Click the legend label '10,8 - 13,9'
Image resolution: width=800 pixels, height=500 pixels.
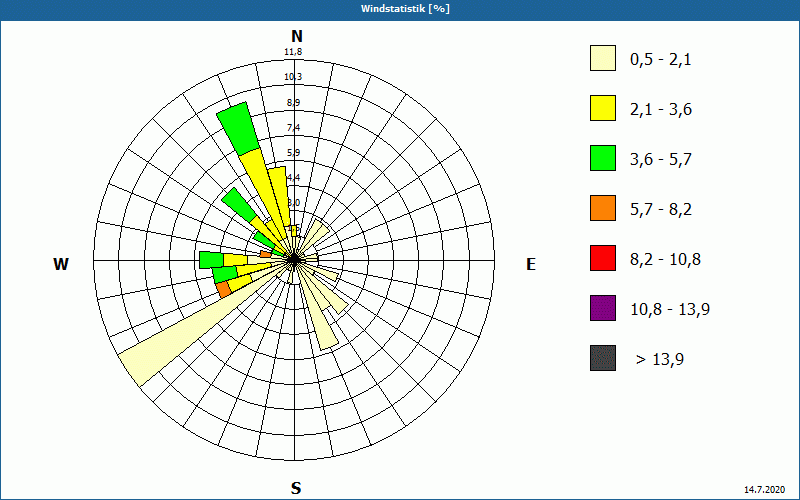(x=670, y=310)
